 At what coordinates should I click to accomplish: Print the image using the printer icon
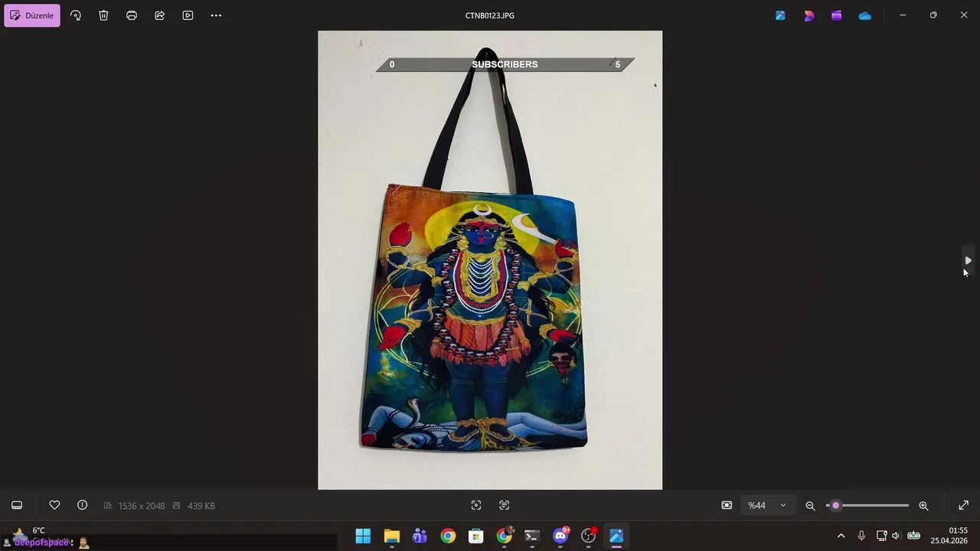132,15
